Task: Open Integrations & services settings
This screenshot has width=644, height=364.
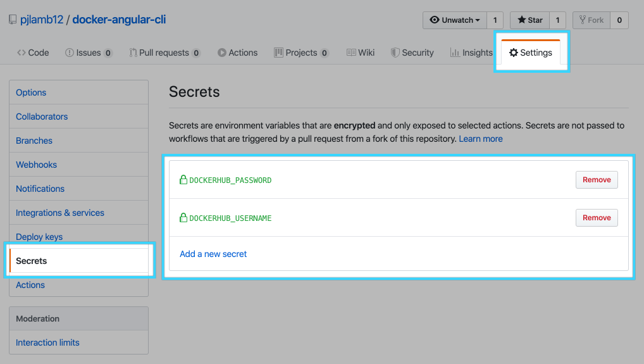Action: pyautogui.click(x=78, y=213)
